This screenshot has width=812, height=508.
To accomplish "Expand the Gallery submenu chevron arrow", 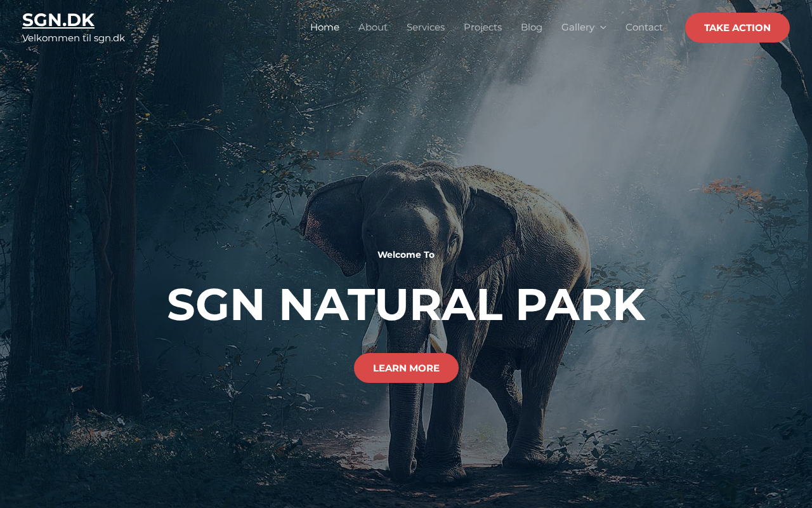I will 603,28.
